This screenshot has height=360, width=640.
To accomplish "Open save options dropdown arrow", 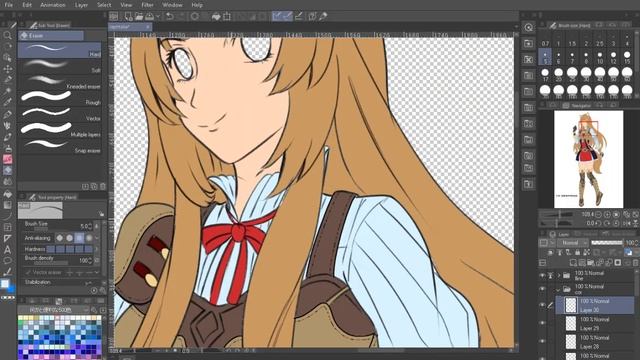I will (158, 16).
